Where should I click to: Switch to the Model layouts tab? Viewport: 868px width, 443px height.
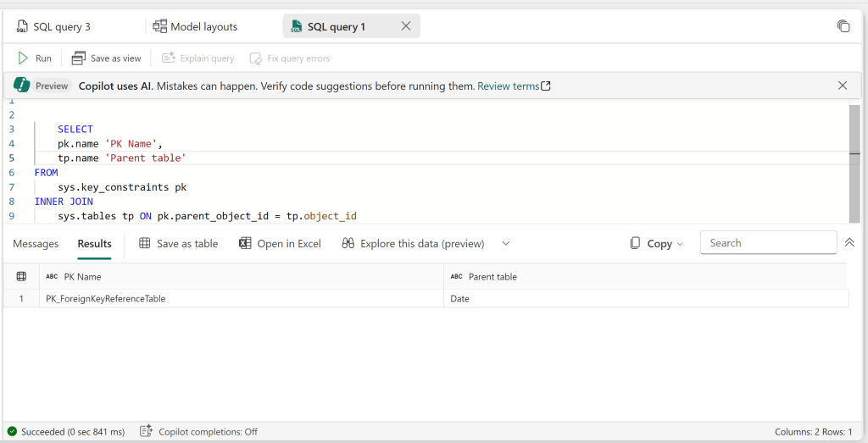[x=195, y=26]
